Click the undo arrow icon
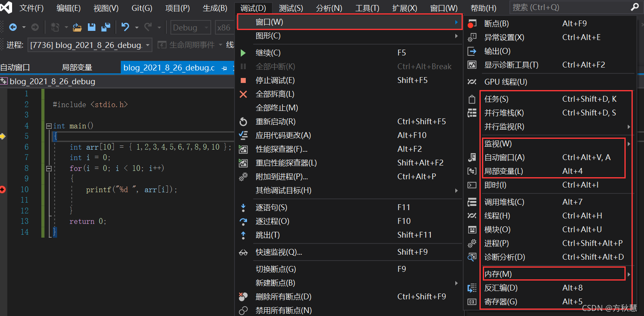The image size is (644, 316). 125,28
